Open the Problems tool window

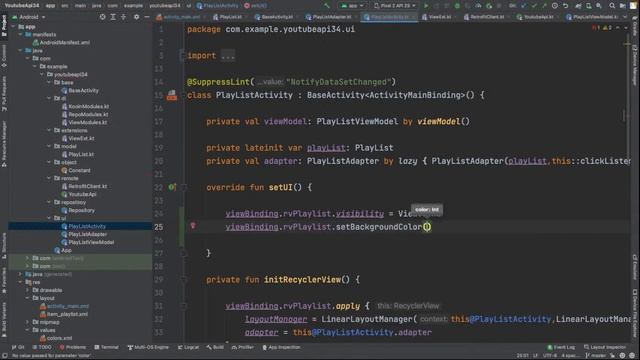coord(73,347)
